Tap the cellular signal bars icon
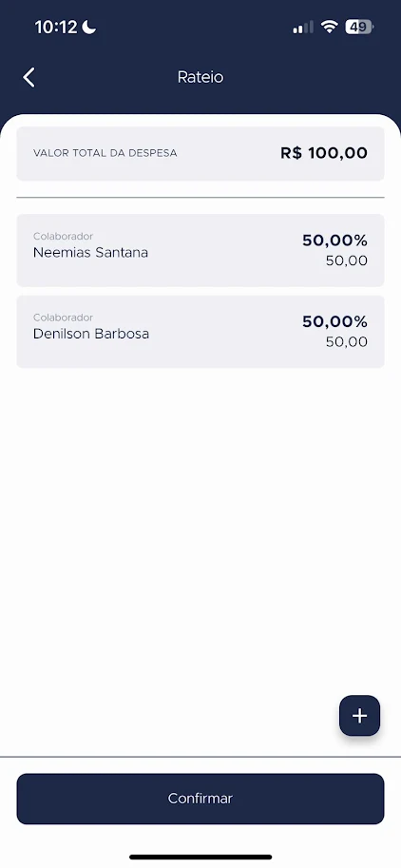The height and width of the screenshot is (868, 401). click(x=303, y=27)
